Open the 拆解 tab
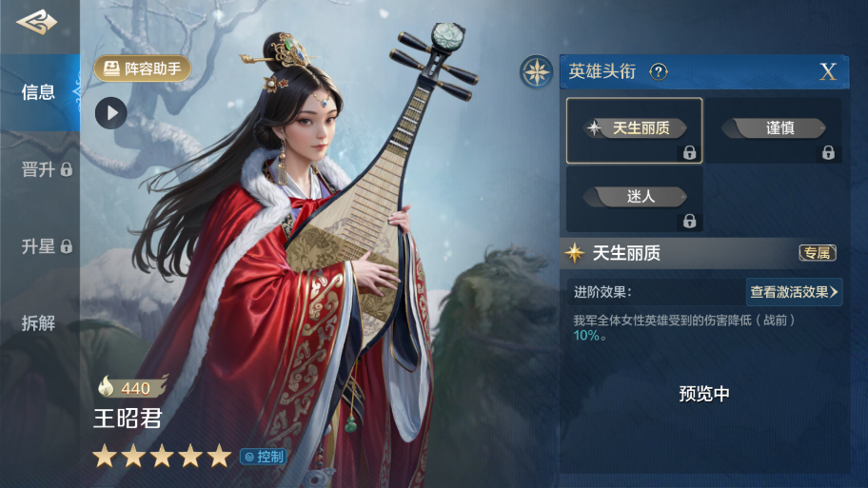 [x=38, y=323]
